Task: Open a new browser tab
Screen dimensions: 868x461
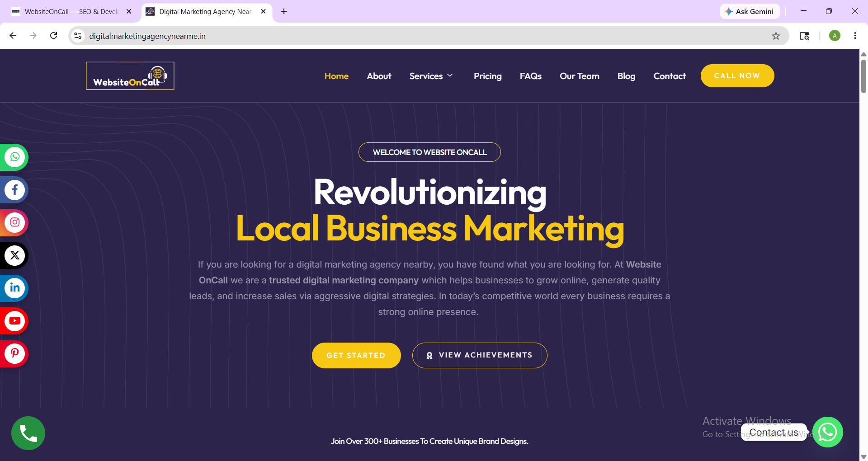Action: tap(284, 11)
